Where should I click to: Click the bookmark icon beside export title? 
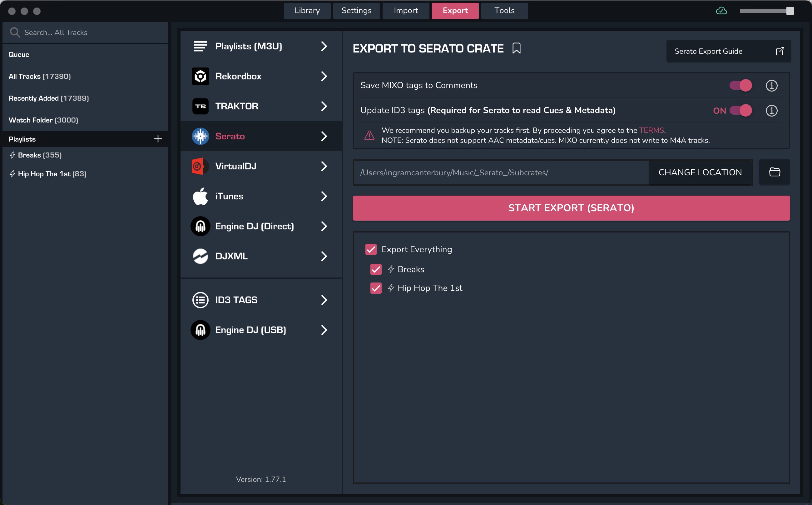coord(516,48)
